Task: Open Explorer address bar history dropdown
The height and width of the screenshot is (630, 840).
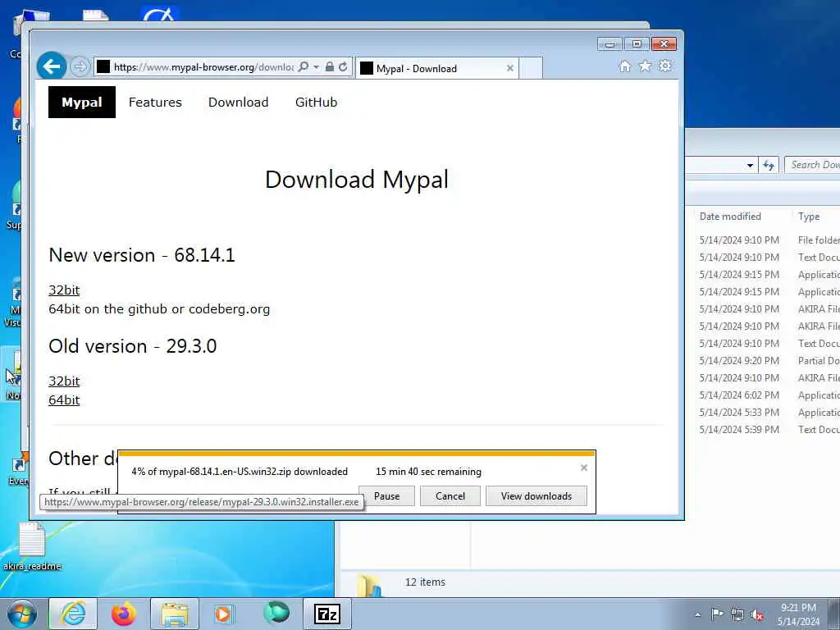Action: pos(750,166)
